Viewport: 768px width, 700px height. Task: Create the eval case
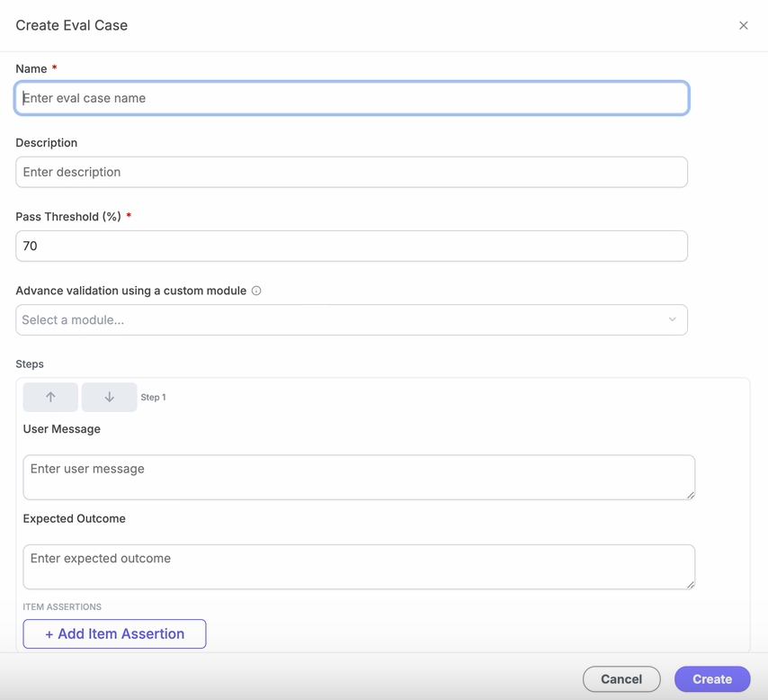click(x=712, y=679)
